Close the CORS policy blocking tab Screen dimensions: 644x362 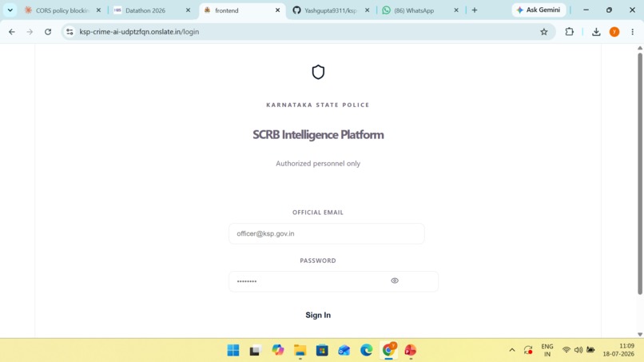click(x=98, y=10)
